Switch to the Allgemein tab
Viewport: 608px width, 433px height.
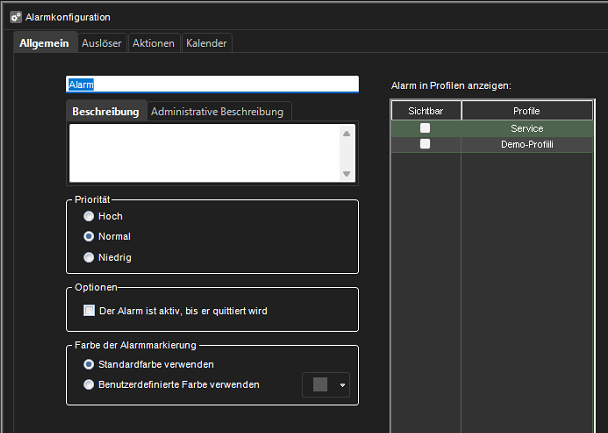44,43
